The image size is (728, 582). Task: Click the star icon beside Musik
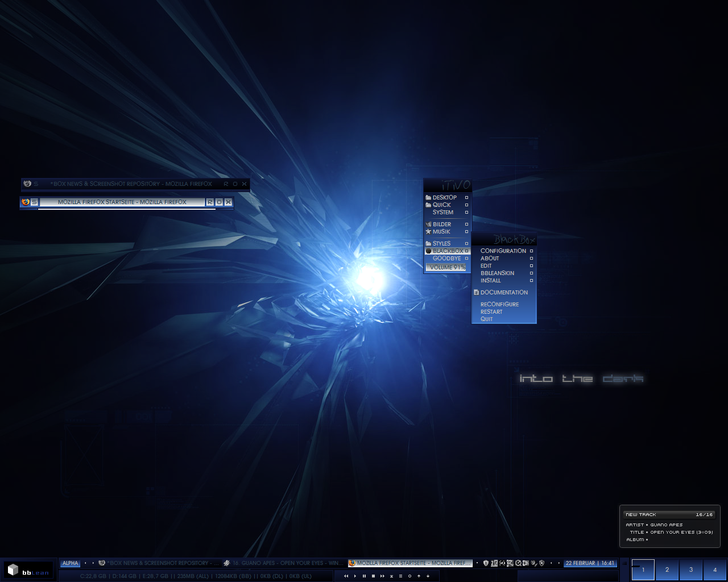click(428, 231)
